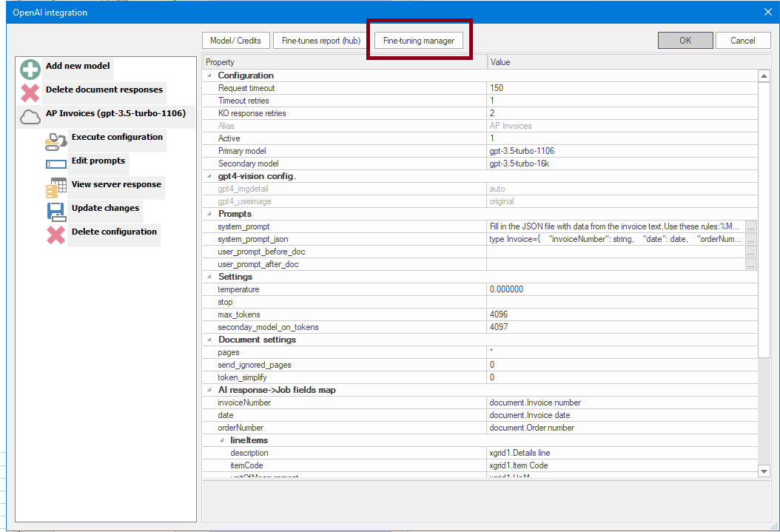Collapse the lineItems sub-group
Viewport: 780px width, 532px height.
pyautogui.click(x=222, y=440)
